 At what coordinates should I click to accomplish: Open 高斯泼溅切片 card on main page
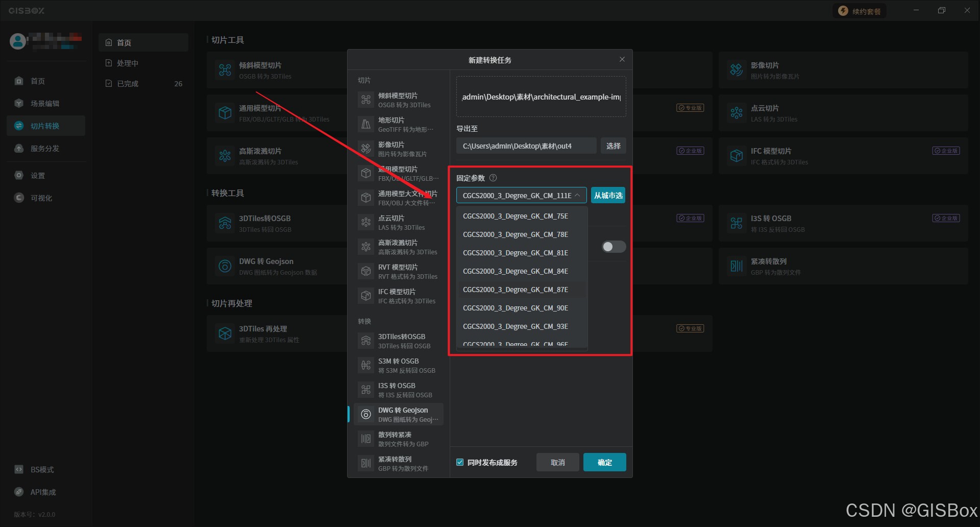tap(277, 156)
